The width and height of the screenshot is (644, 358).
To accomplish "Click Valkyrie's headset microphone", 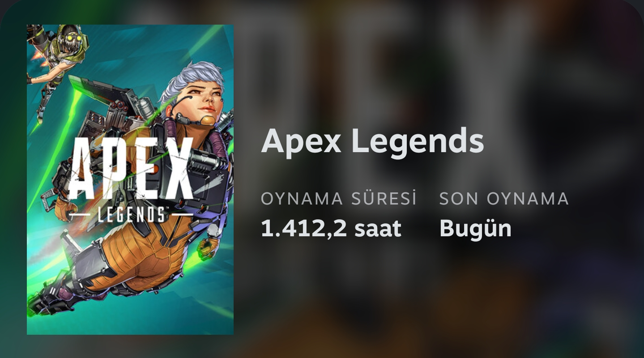I will pos(207,120).
